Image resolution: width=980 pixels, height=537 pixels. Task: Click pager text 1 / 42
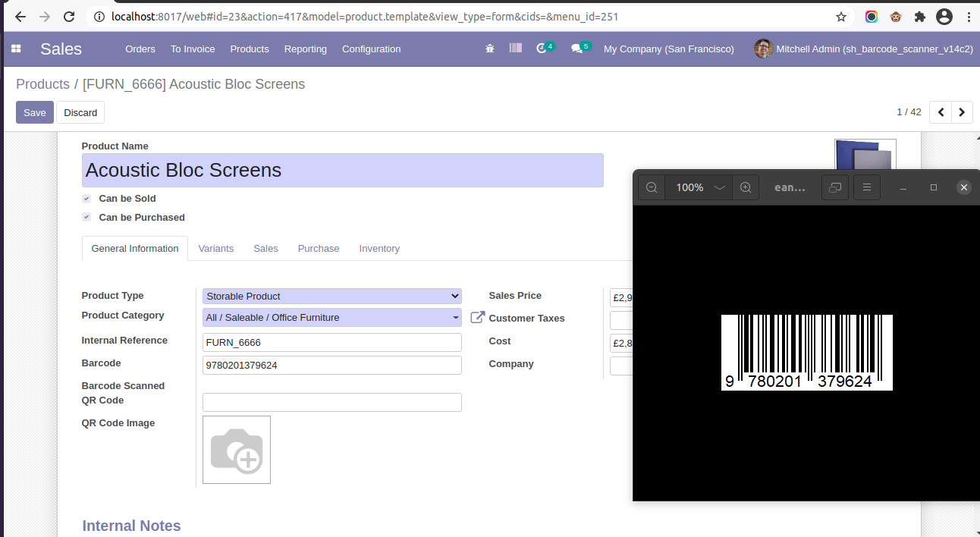pyautogui.click(x=909, y=112)
